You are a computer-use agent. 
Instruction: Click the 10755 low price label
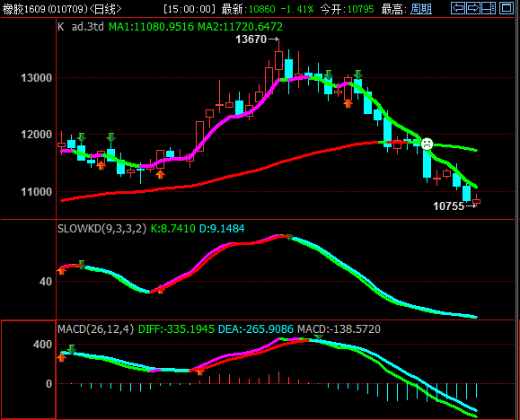448,206
